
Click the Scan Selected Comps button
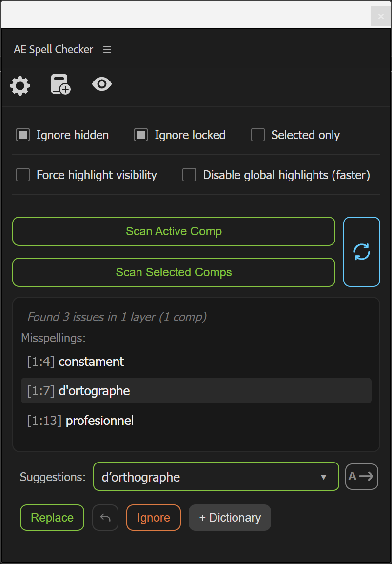coord(174,272)
